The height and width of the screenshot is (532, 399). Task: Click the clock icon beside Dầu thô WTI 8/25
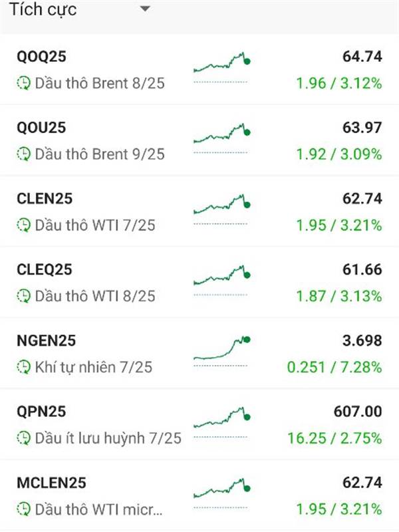[24, 296]
